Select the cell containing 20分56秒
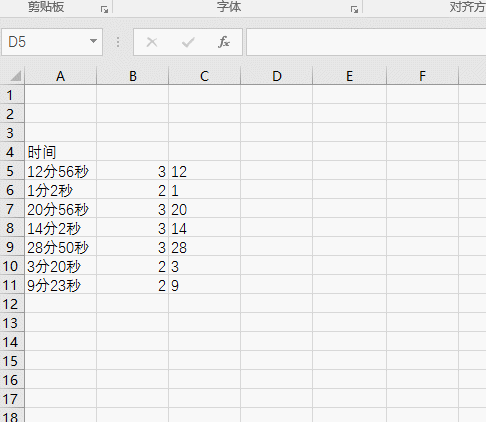The height and width of the screenshot is (422, 486). pyautogui.click(x=61, y=209)
